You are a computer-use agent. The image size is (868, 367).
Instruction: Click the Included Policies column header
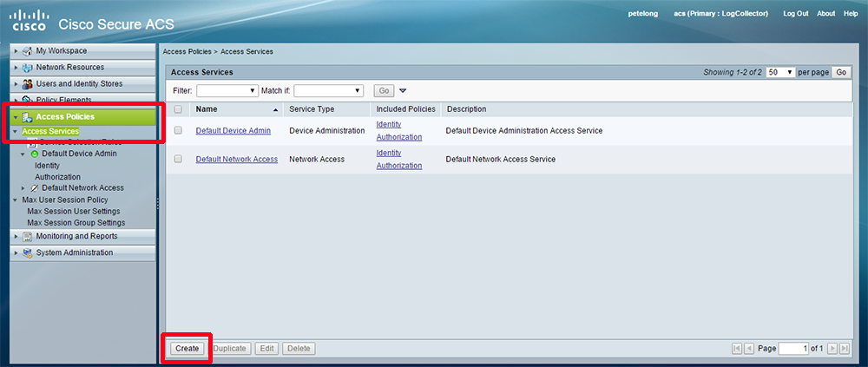pyautogui.click(x=405, y=109)
